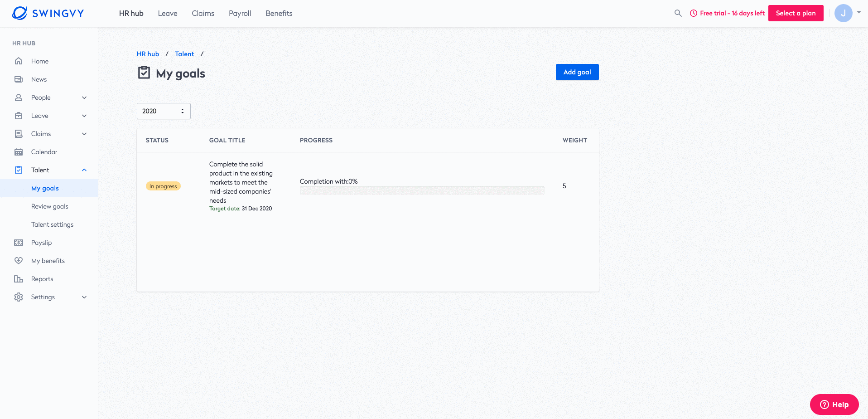Viewport: 868px width, 419px height.
Task: Expand the Claims submenu chevron in sidebar
Action: [84, 134]
